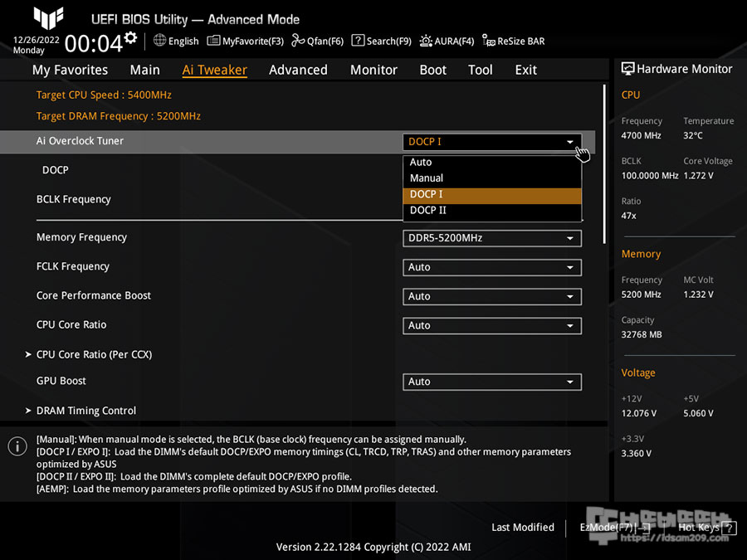
Task: Click the Search(F9) question mark icon
Action: click(358, 41)
